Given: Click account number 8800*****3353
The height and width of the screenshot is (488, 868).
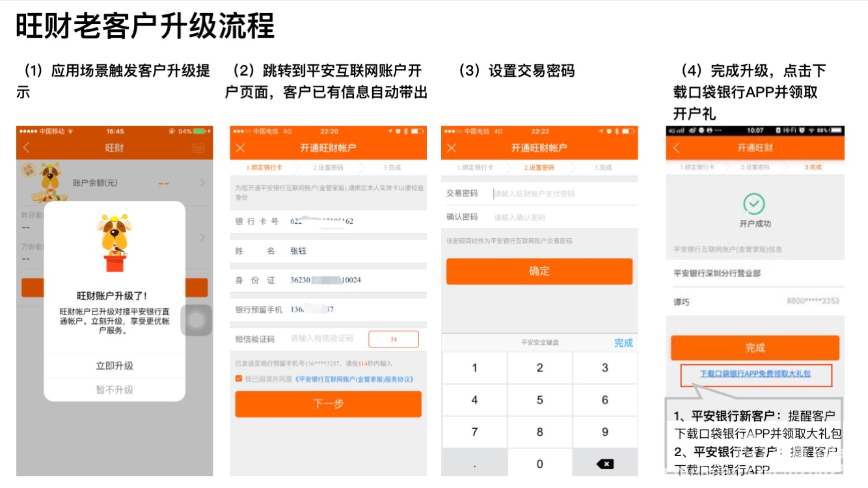Looking at the screenshot, I should click(812, 301).
